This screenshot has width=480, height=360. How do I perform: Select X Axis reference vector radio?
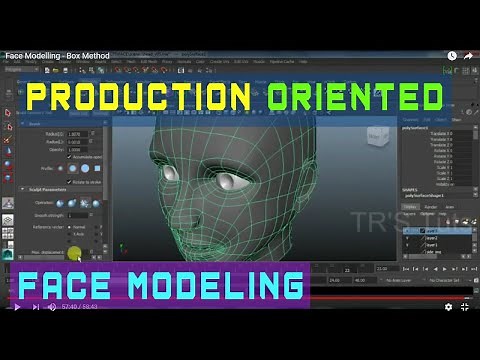pyautogui.click(x=69, y=234)
